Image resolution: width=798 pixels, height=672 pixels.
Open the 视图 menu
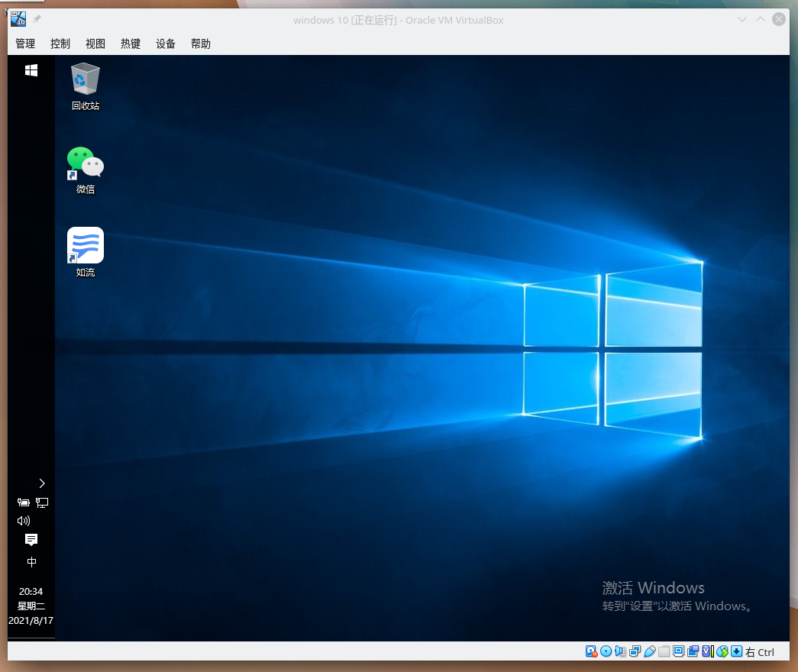tap(95, 44)
